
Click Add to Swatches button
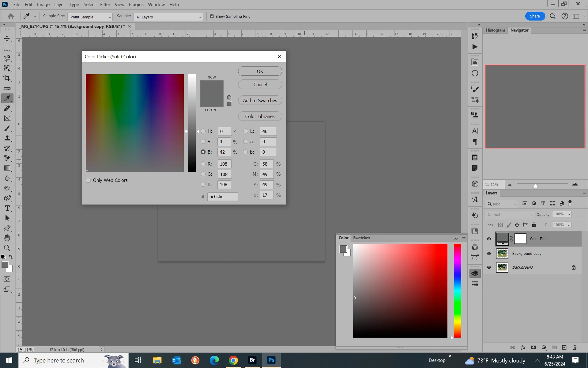tap(260, 100)
